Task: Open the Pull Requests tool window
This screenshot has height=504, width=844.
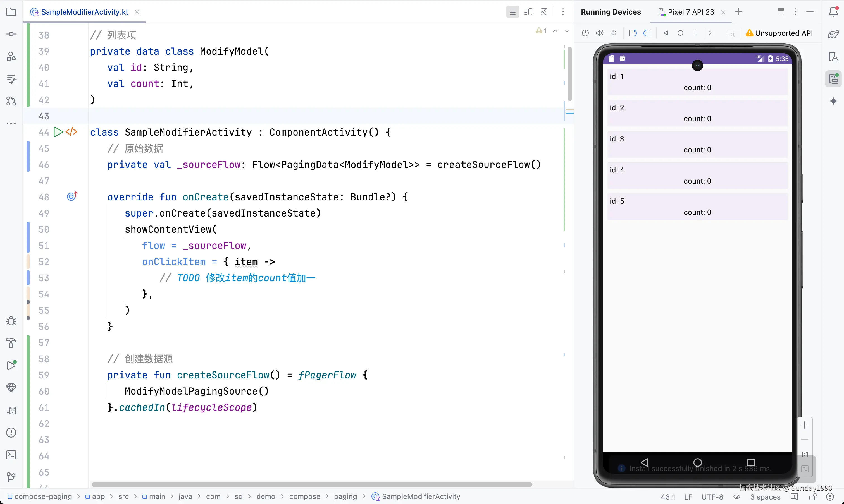Action: 11,101
